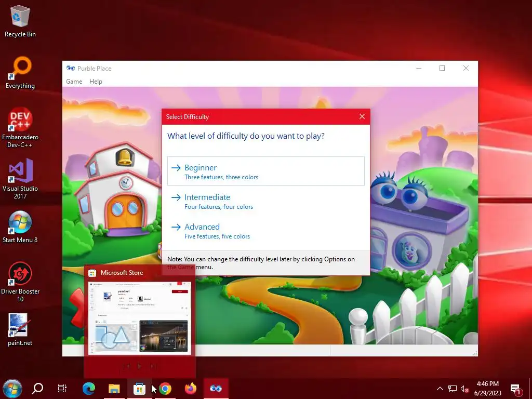This screenshot has height=399, width=532.
Task: Open the Help menu in Purble Place
Action: coord(96,82)
